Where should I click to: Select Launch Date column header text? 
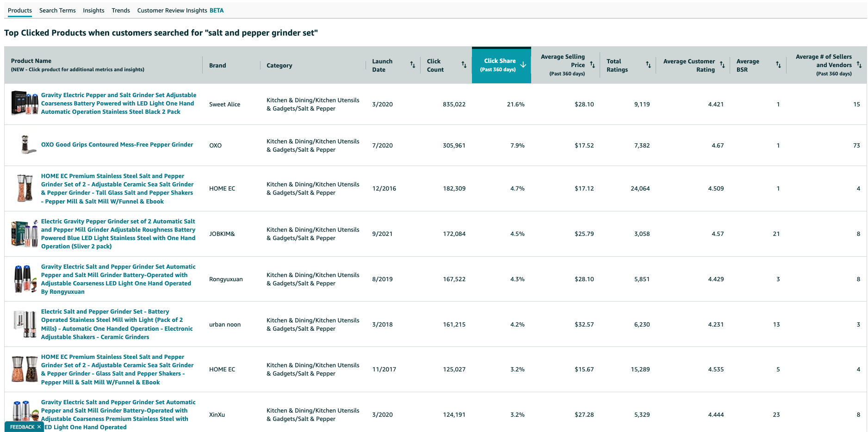tap(382, 65)
